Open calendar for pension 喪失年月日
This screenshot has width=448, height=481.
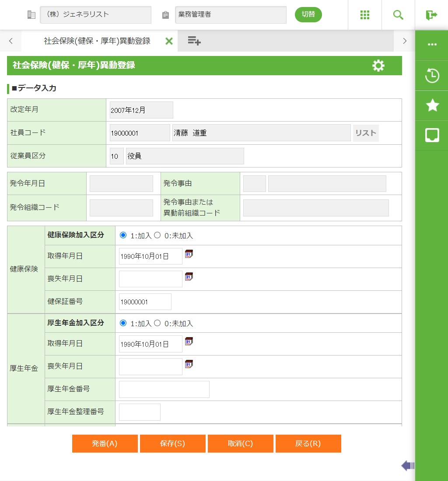pos(189,364)
